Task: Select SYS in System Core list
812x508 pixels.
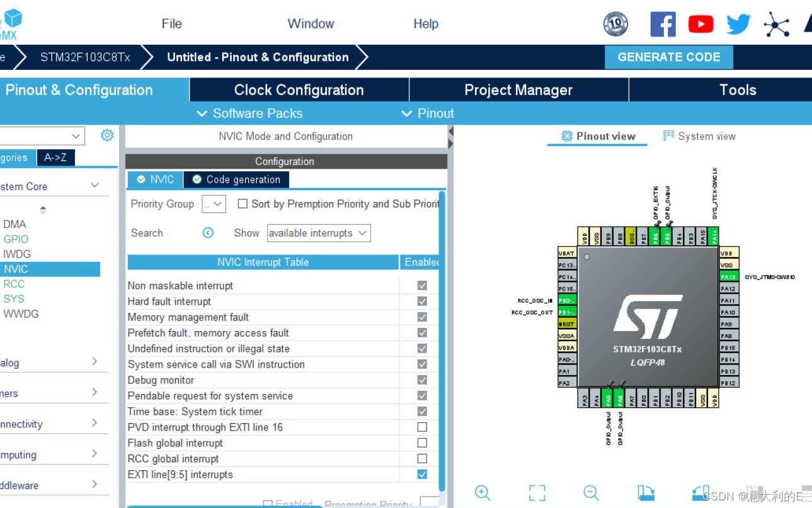Action: coord(14,299)
